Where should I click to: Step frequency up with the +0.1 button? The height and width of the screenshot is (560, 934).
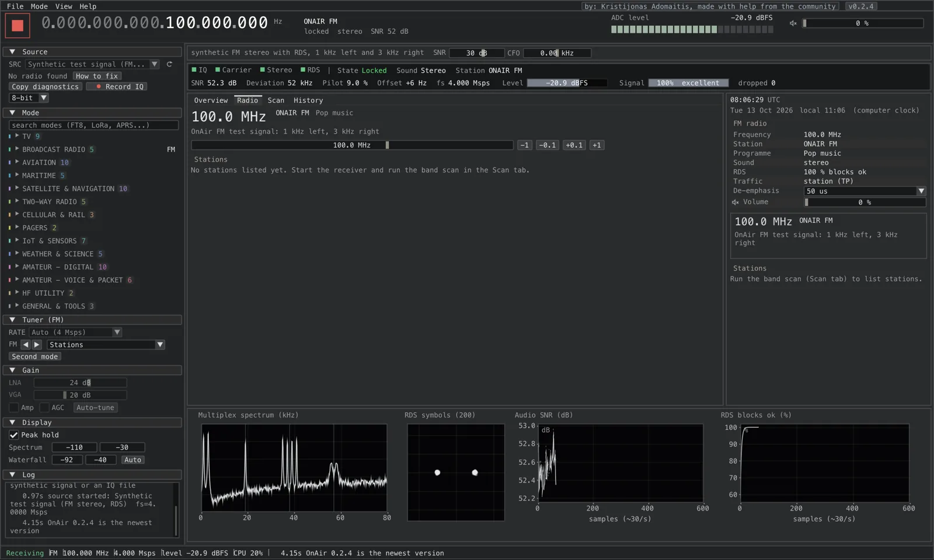click(574, 145)
